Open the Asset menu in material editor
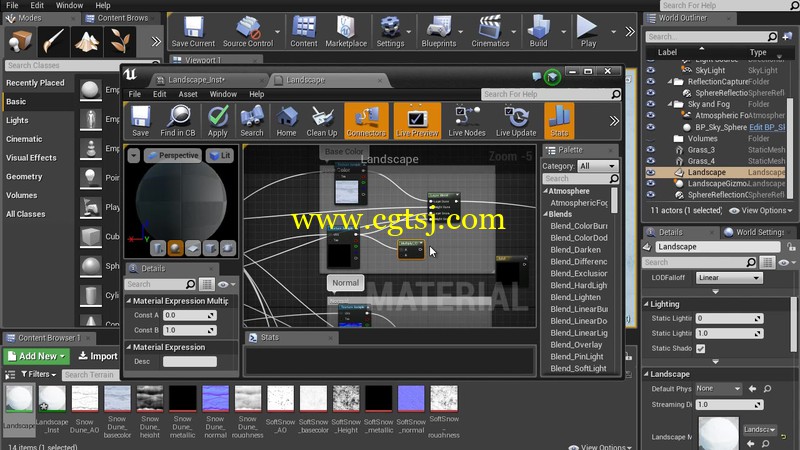This screenshot has height=450, width=800. (188, 94)
